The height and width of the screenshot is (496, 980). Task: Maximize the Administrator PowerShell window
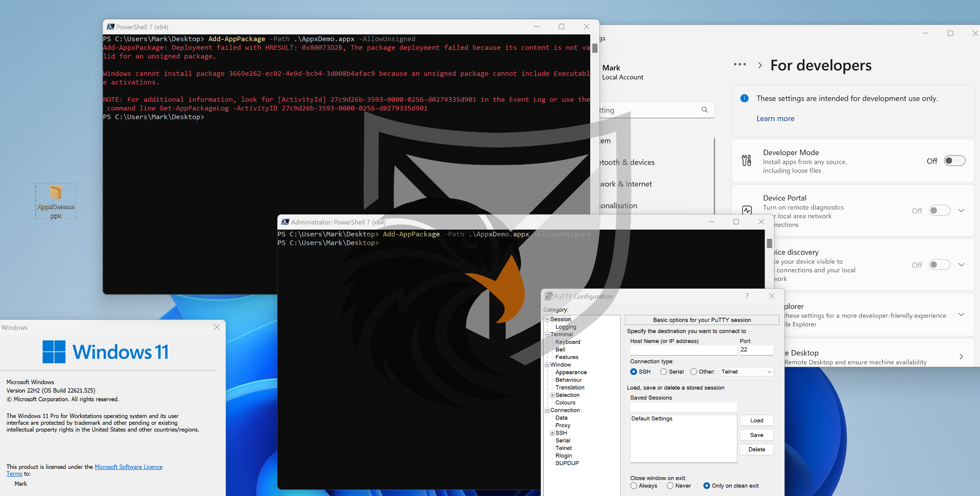[736, 222]
